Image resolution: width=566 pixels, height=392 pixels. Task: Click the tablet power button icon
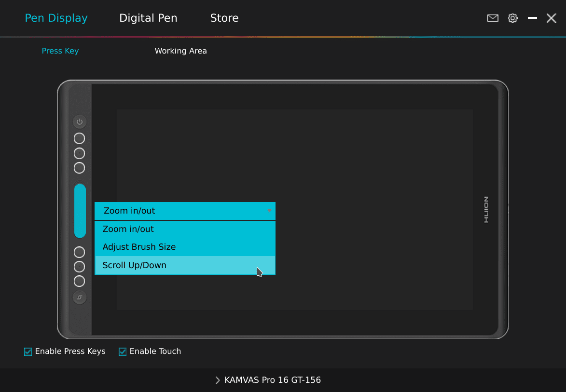[x=80, y=122]
